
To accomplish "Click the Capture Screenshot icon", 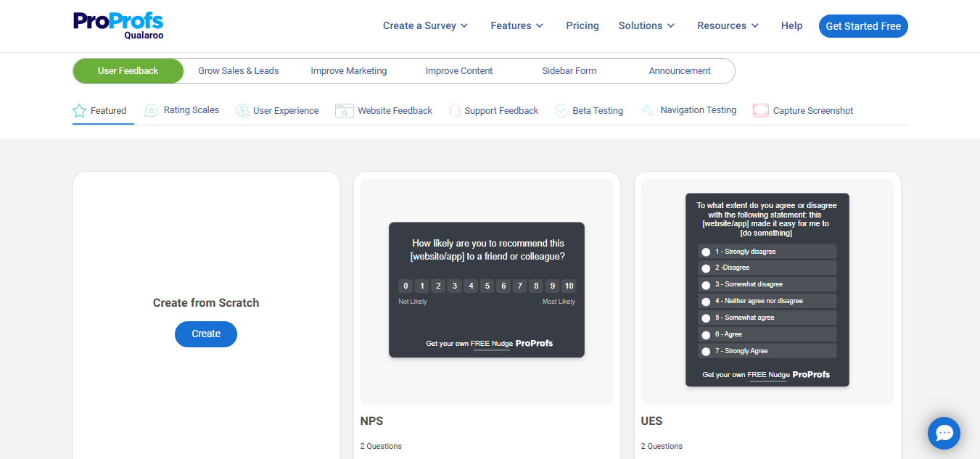I will (761, 111).
